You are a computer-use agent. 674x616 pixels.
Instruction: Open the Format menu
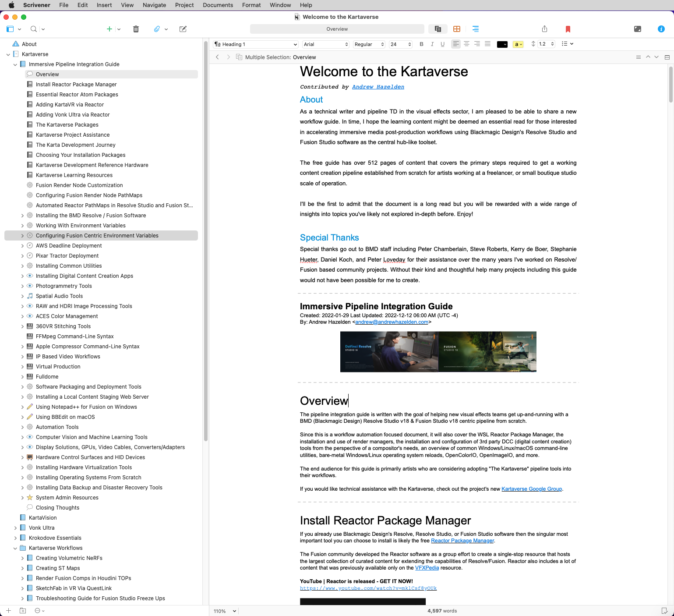tap(251, 5)
